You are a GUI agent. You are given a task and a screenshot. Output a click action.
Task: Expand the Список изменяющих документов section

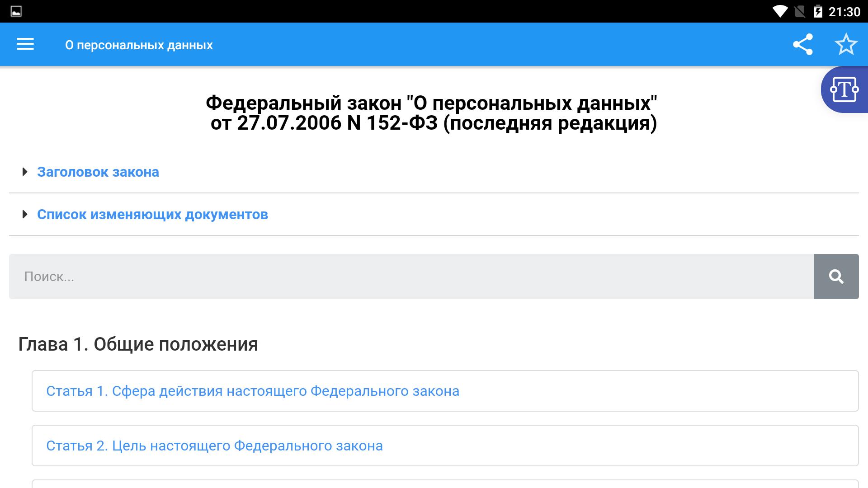pos(152,215)
